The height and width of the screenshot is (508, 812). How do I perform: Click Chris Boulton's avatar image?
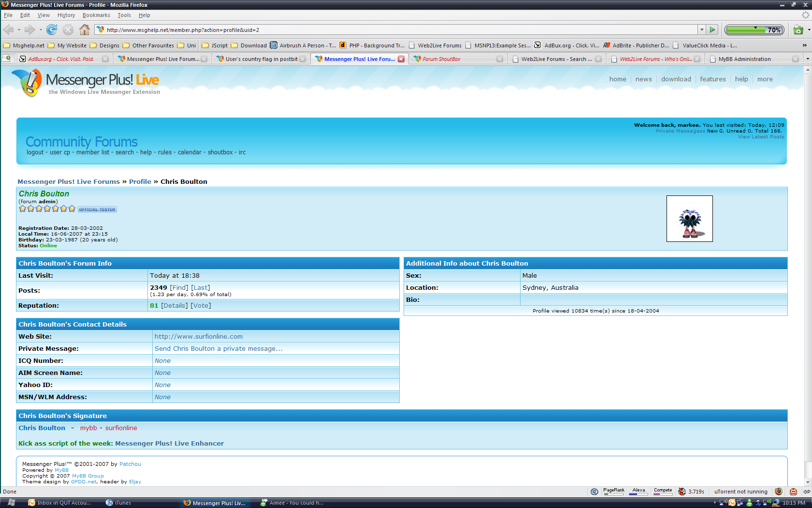point(689,219)
